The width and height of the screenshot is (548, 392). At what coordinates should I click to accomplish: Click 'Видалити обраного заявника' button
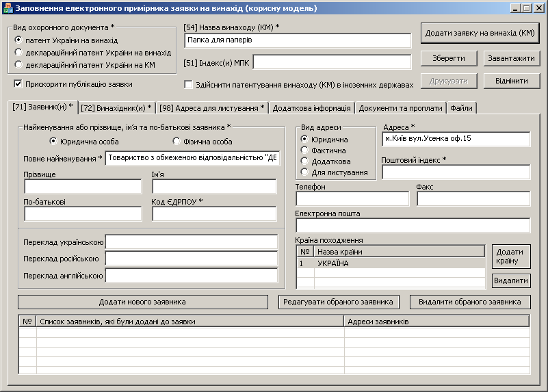tap(470, 302)
